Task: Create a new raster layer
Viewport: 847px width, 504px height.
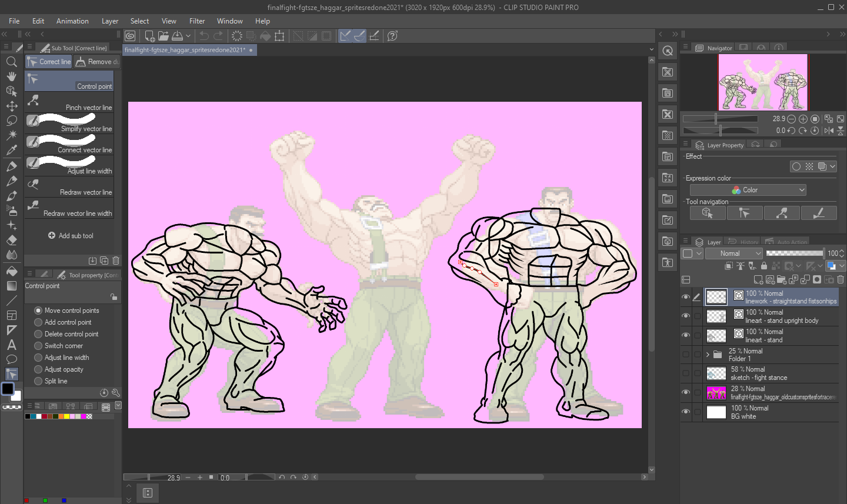Action: point(758,279)
